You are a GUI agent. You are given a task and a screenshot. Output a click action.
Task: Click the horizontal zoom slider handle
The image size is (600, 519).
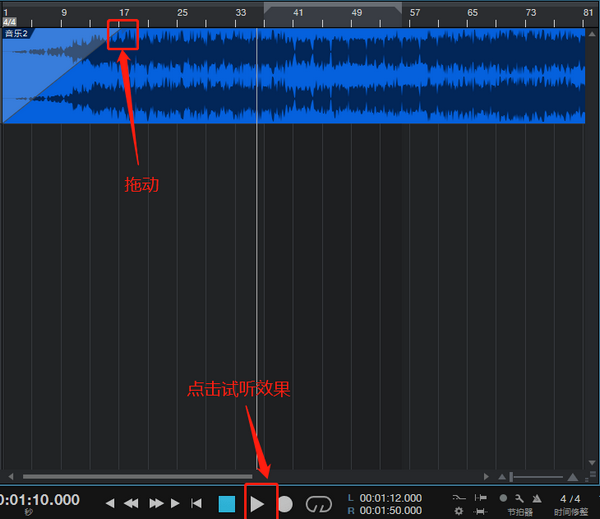click(x=511, y=477)
